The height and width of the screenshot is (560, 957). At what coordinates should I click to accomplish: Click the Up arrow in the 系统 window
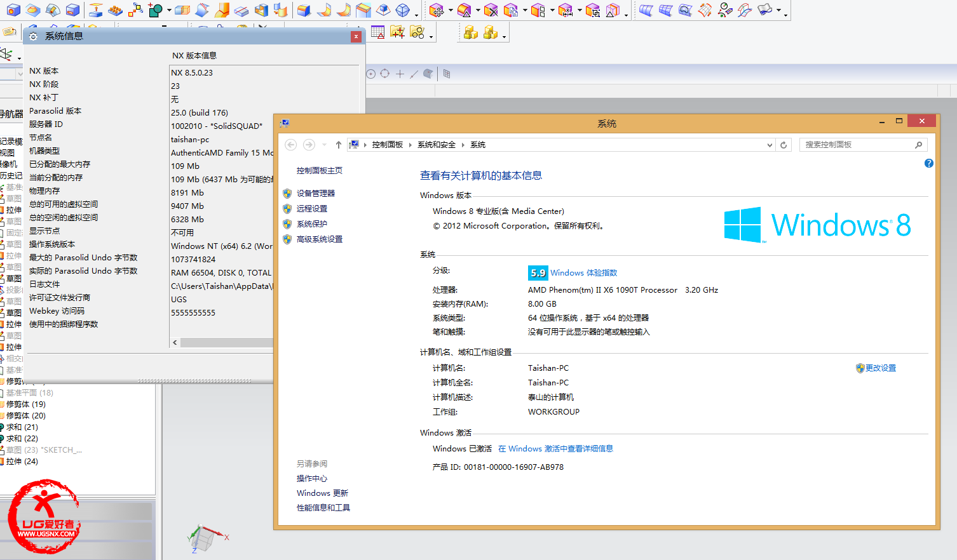pyautogui.click(x=339, y=145)
